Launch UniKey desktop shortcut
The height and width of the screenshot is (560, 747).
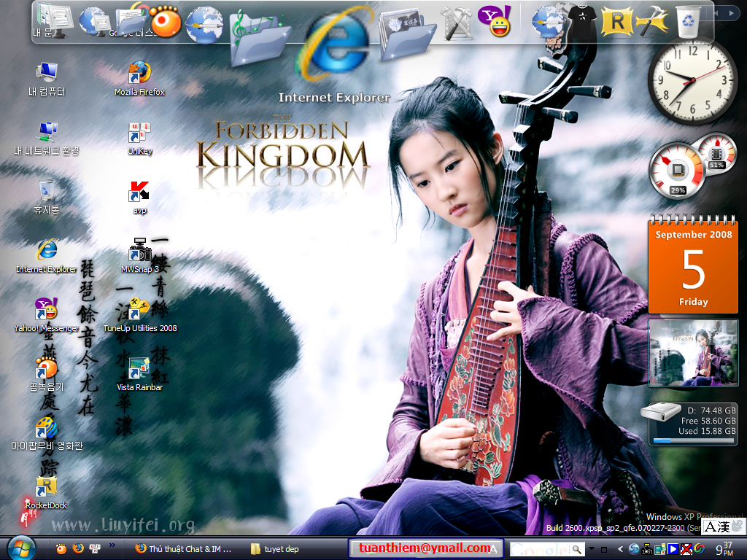tap(139, 139)
